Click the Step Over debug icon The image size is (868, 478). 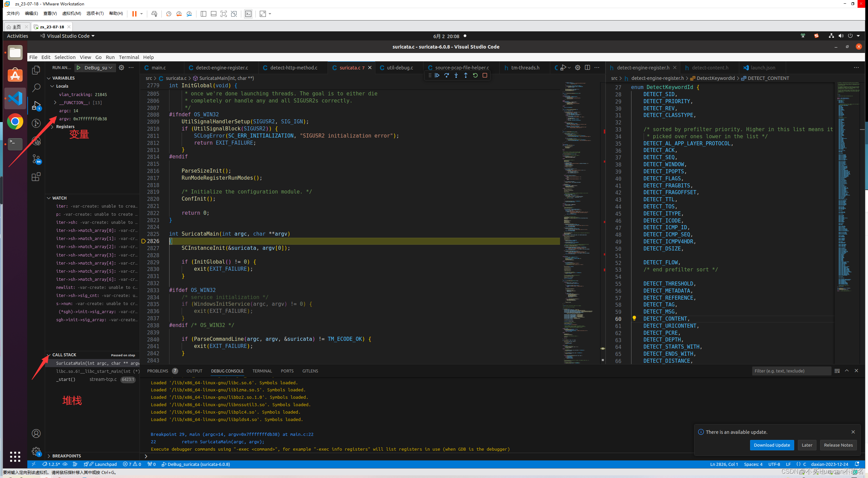click(446, 76)
